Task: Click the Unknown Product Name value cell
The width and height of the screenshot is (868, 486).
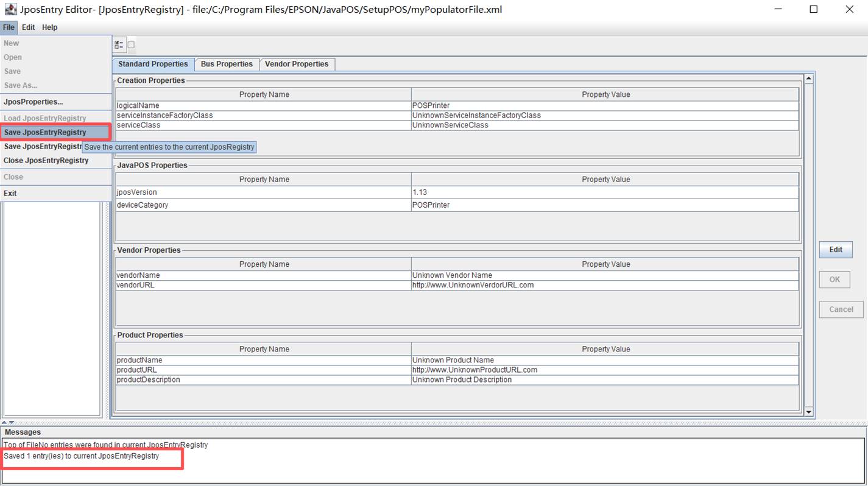Action: (x=605, y=360)
